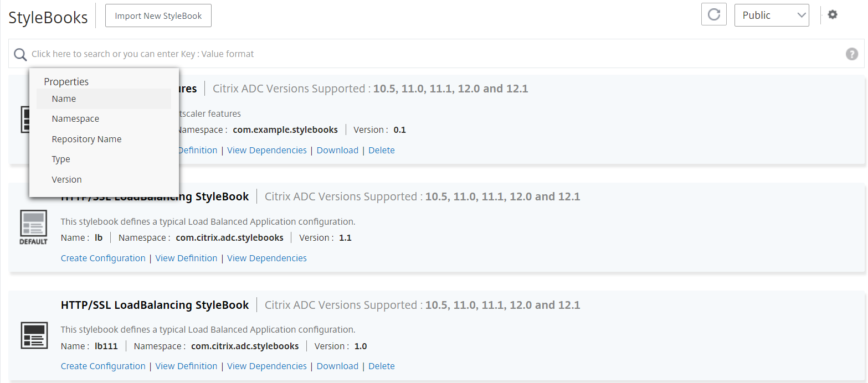Click the lb111 stylebook icon
The height and width of the screenshot is (383, 868).
click(34, 335)
